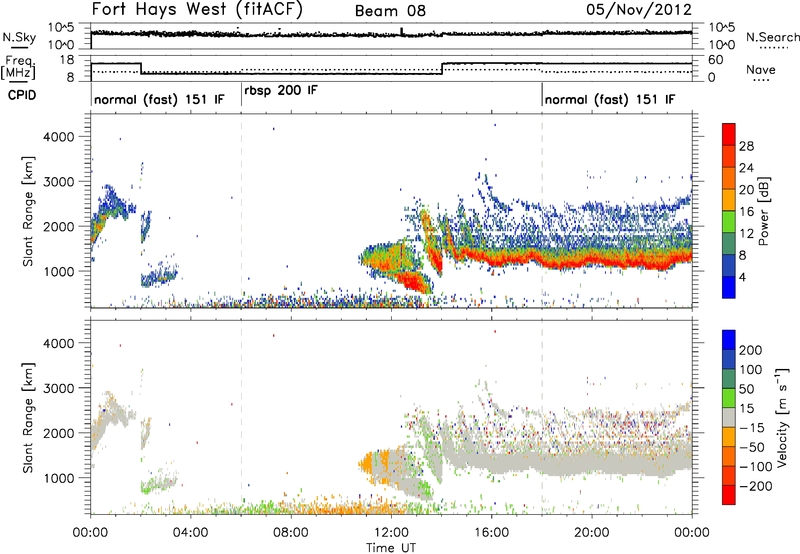Click the power panel 'Slant Range [km]' label
This screenshot has height=554, width=800.
click(x=28, y=211)
